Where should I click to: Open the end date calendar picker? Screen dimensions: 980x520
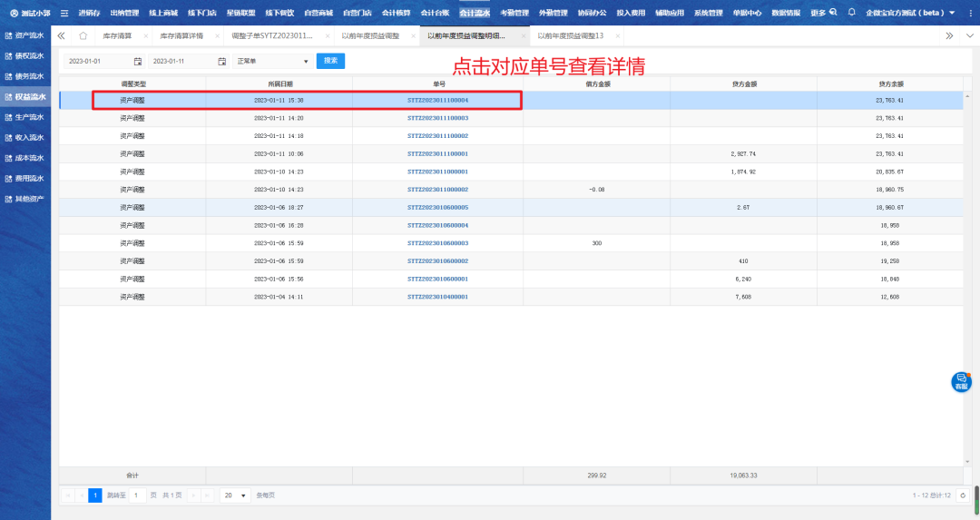[221, 61]
